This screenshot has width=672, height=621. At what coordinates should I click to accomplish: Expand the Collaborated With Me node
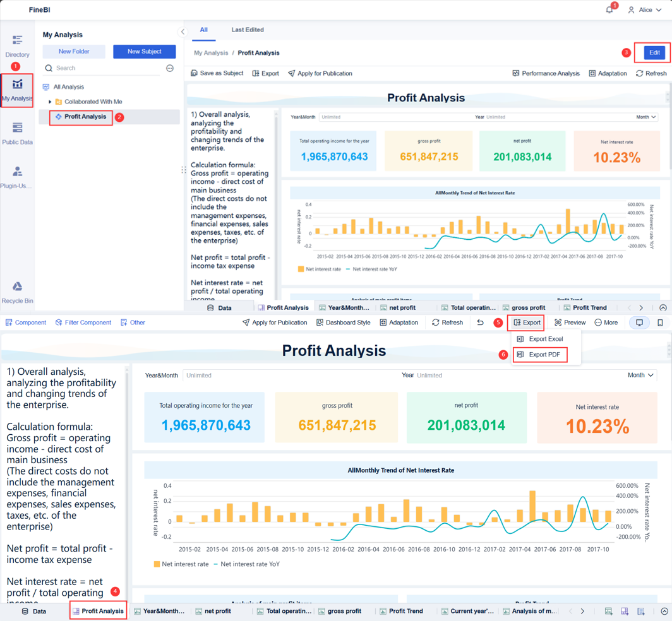coord(48,101)
